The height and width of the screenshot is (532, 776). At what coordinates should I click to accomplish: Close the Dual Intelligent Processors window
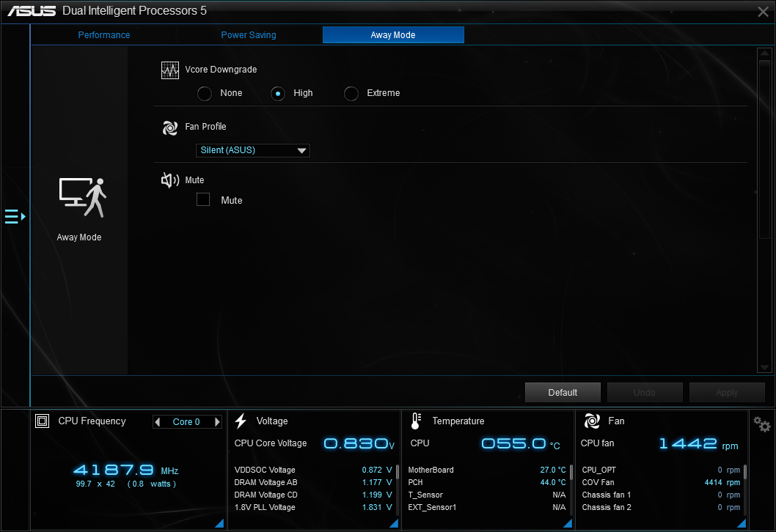pos(763,12)
